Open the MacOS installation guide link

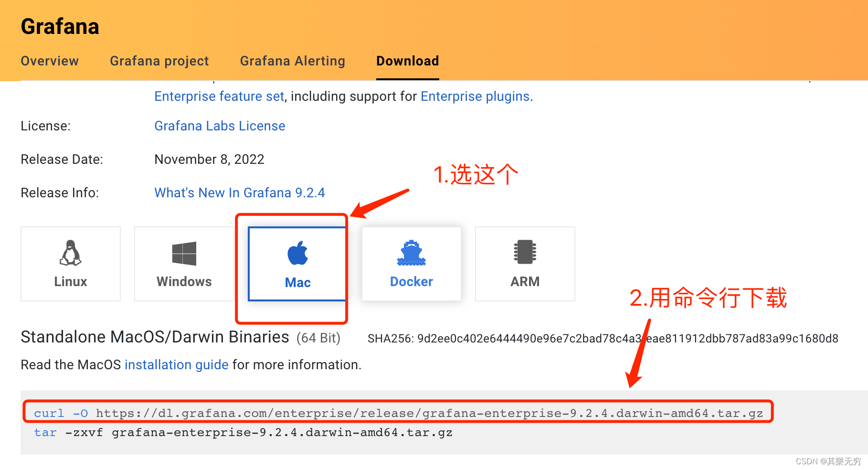point(177,365)
